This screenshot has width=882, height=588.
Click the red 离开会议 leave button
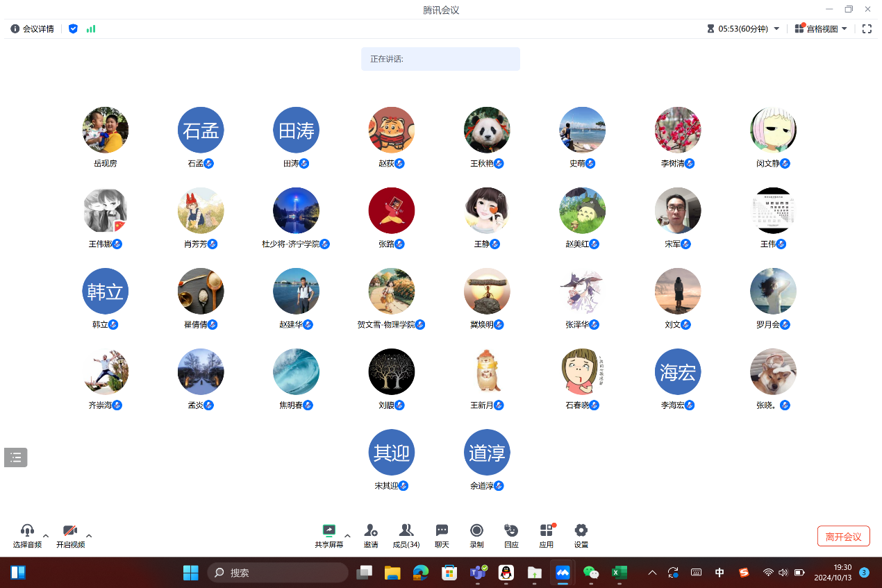[843, 537]
